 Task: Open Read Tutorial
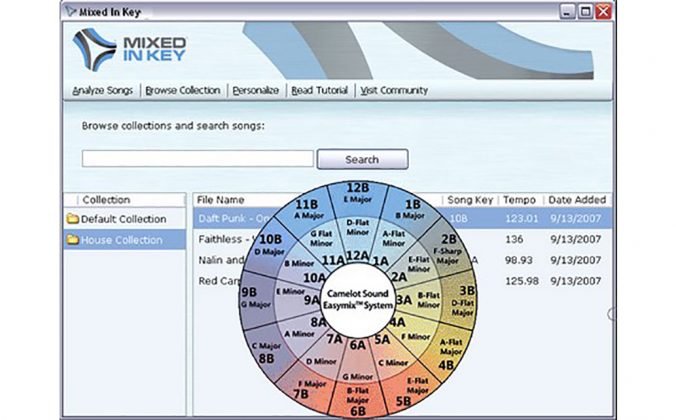click(319, 91)
